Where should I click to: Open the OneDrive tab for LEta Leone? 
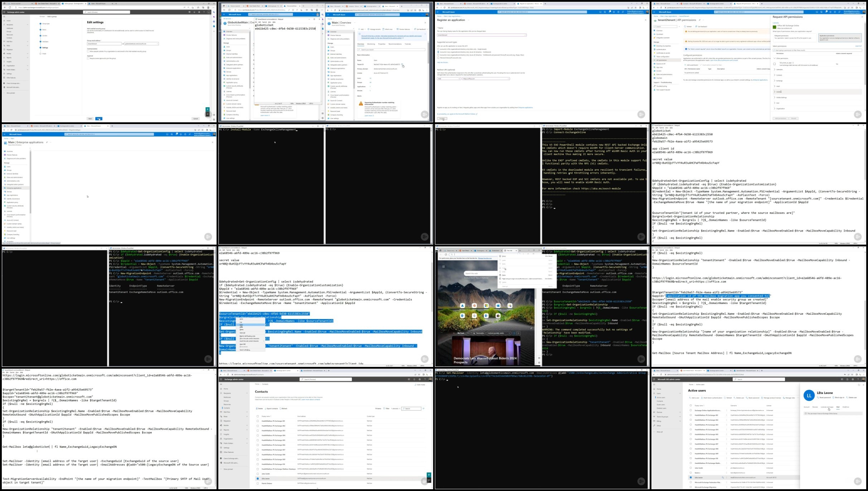pyautogui.click(x=846, y=407)
